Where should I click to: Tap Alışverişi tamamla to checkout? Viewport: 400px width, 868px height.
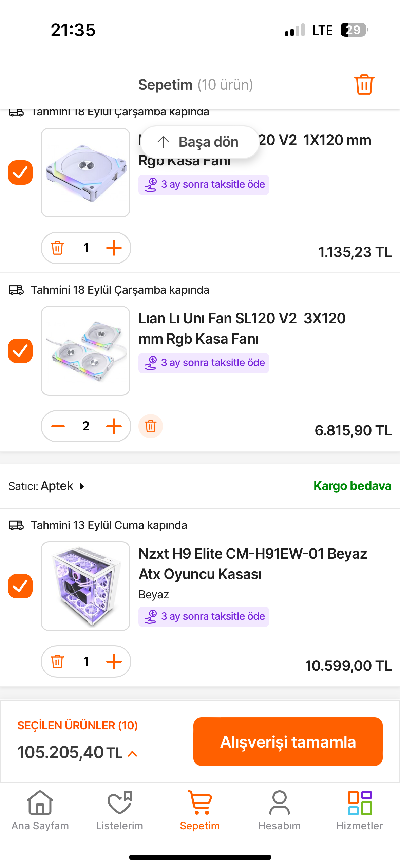(x=288, y=742)
